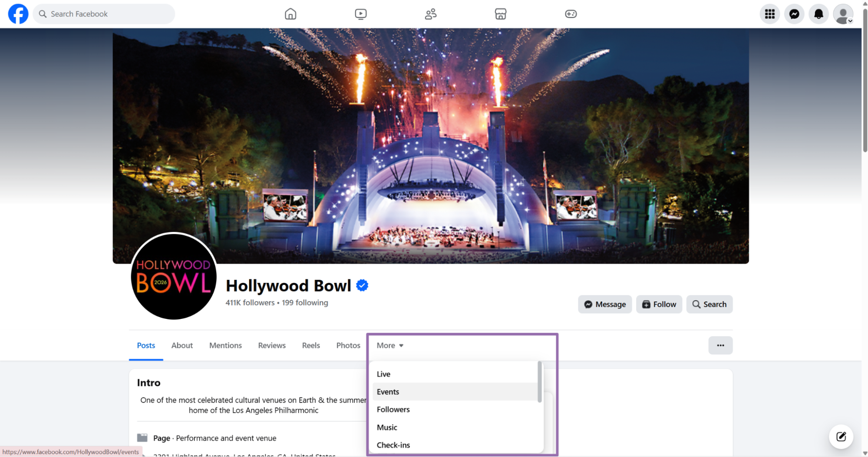
Task: Click the browser page vertical scrollbar
Action: pyautogui.click(x=865, y=80)
